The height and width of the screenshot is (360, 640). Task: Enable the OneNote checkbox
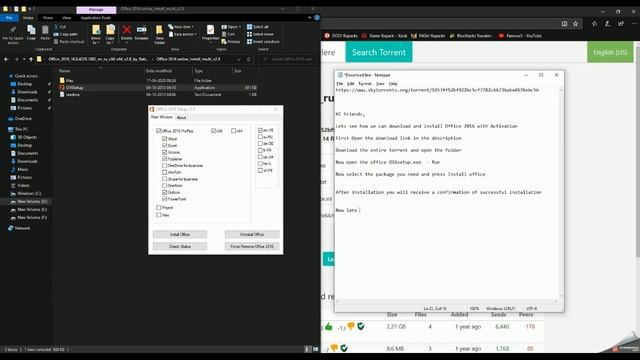tap(164, 186)
